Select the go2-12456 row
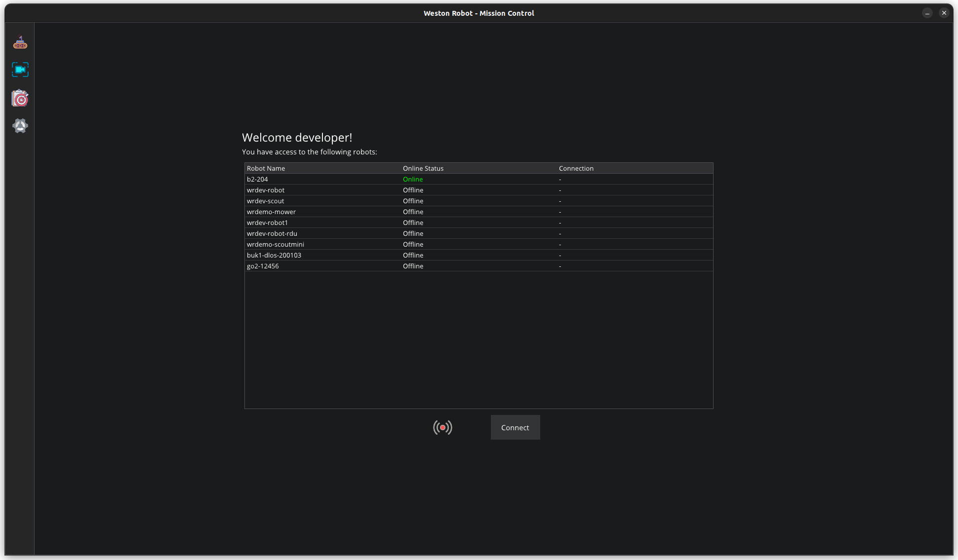958x560 pixels. (479, 266)
